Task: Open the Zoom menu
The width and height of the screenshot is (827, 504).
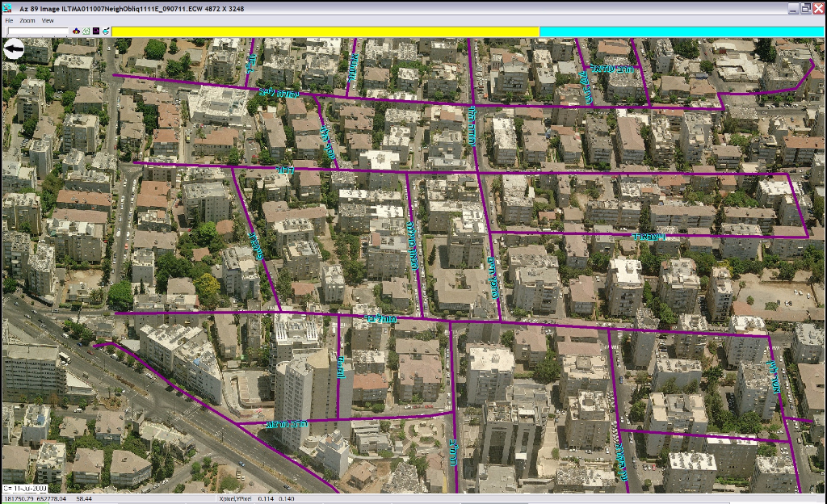Action: pos(27,20)
